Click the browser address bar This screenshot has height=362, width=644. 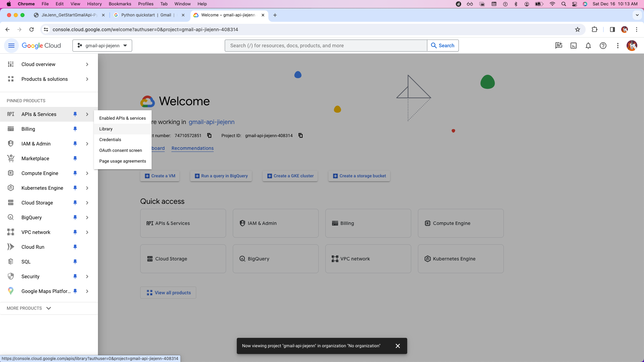[312, 29]
